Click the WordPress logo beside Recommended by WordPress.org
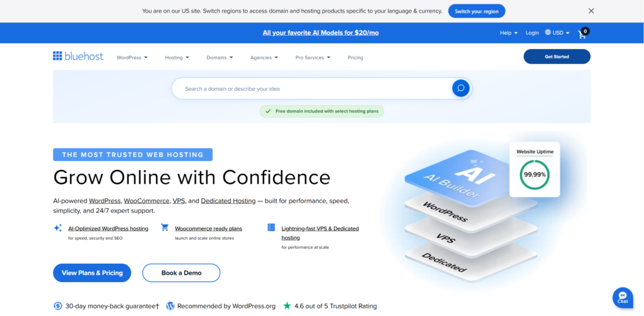644x316 pixels. [170, 306]
